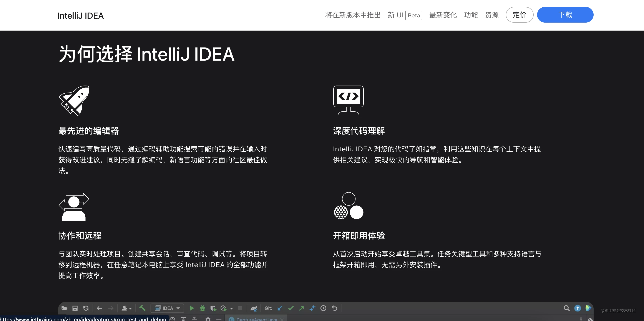
Task: Click the Save All floppy disk icon
Action: tap(75, 308)
